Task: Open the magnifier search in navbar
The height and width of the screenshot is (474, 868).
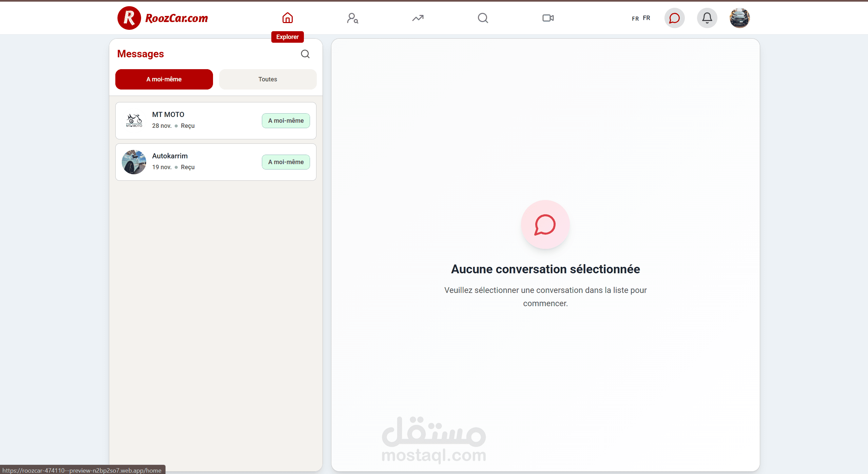Action: click(483, 18)
